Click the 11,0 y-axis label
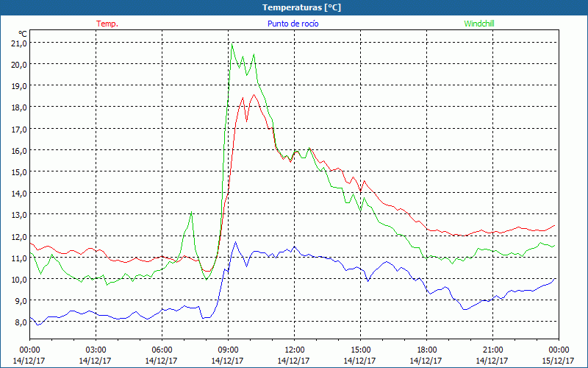This screenshot has height=368, width=588. (x=20, y=258)
